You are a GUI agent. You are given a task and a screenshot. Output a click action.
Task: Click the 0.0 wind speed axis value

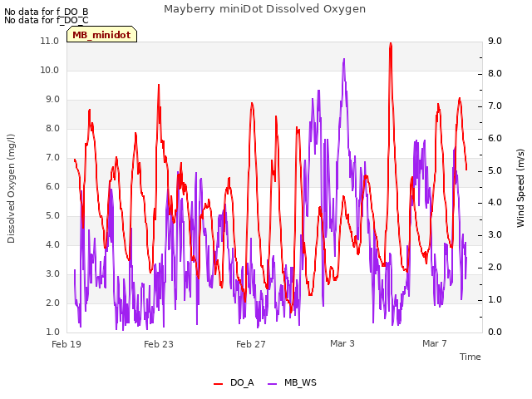coord(495,332)
